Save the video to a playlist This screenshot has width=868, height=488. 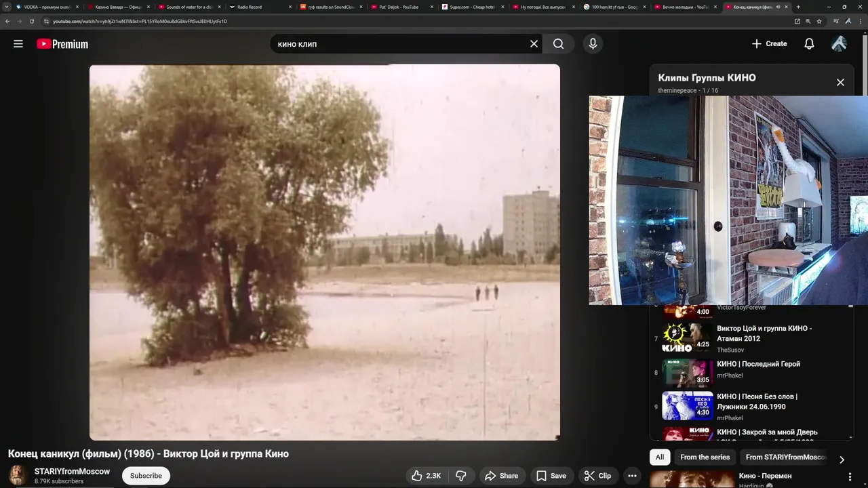[551, 476]
